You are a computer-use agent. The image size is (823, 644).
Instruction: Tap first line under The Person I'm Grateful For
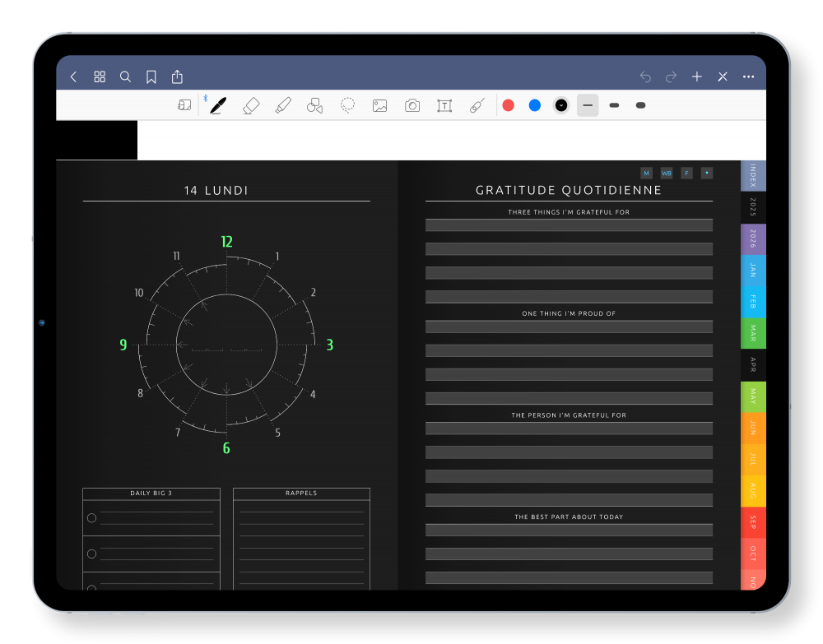coord(569,429)
